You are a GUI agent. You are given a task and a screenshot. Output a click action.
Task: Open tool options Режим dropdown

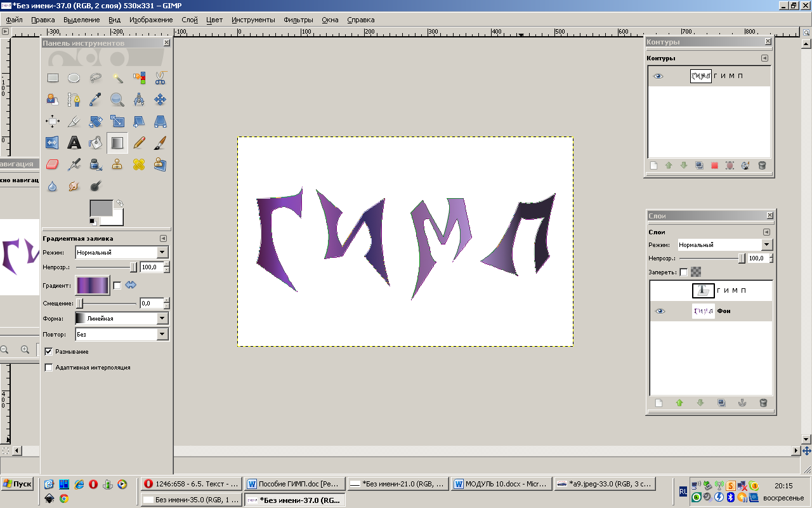point(122,252)
